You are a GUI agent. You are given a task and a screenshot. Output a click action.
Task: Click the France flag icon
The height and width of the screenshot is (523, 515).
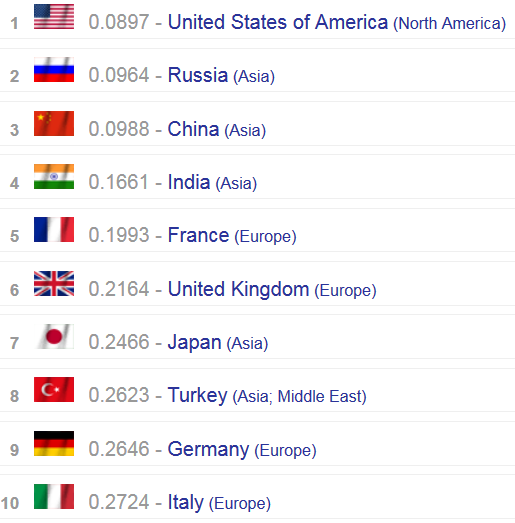click(x=54, y=229)
